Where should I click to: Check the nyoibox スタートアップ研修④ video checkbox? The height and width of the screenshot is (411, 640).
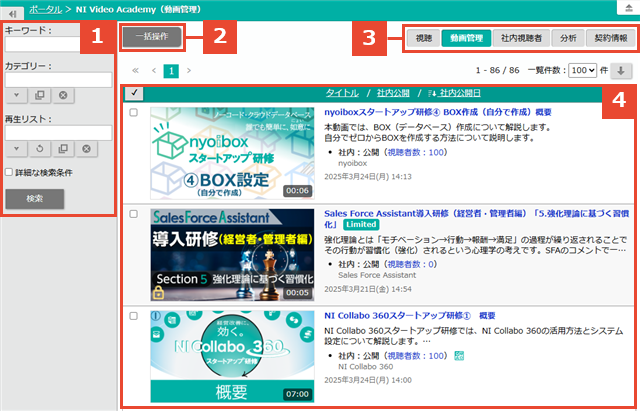point(133,112)
